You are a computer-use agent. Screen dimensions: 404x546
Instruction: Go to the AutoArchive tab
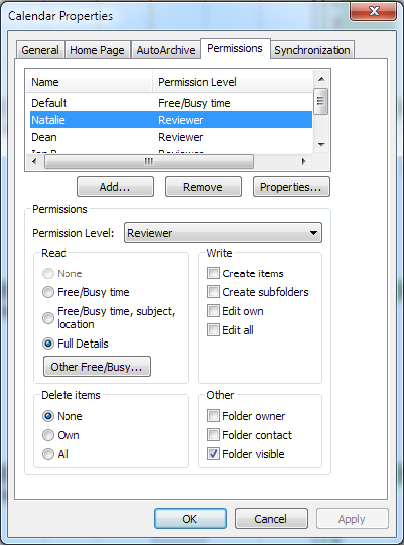pos(166,50)
